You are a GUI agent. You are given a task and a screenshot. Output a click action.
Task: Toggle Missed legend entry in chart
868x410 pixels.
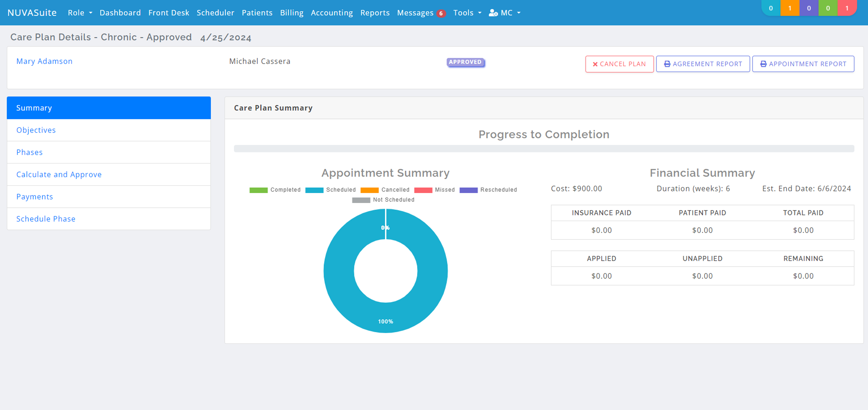434,190
